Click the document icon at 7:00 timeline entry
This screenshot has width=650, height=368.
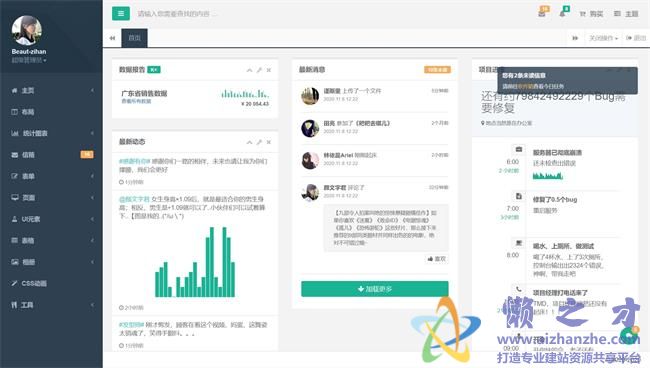[x=519, y=196]
